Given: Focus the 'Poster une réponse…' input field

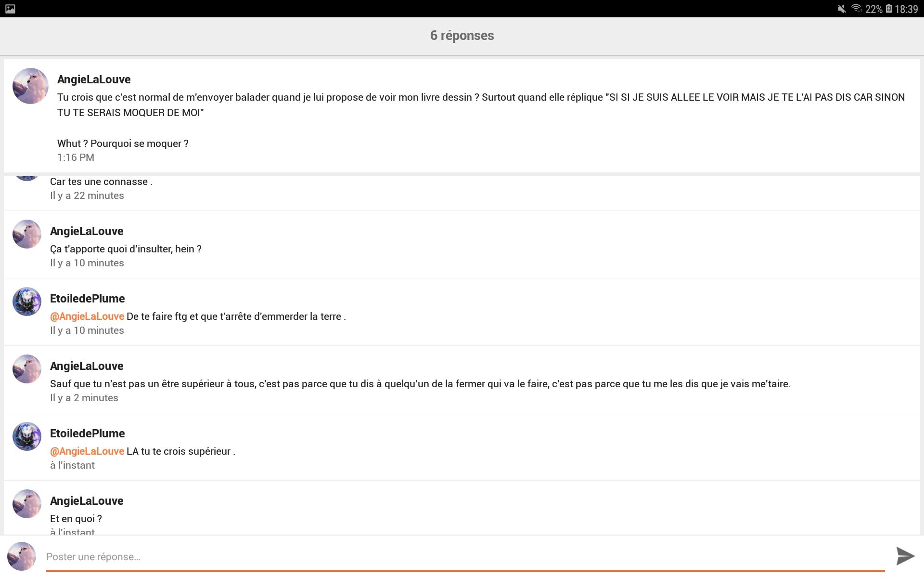Looking at the screenshot, I should pos(465,557).
